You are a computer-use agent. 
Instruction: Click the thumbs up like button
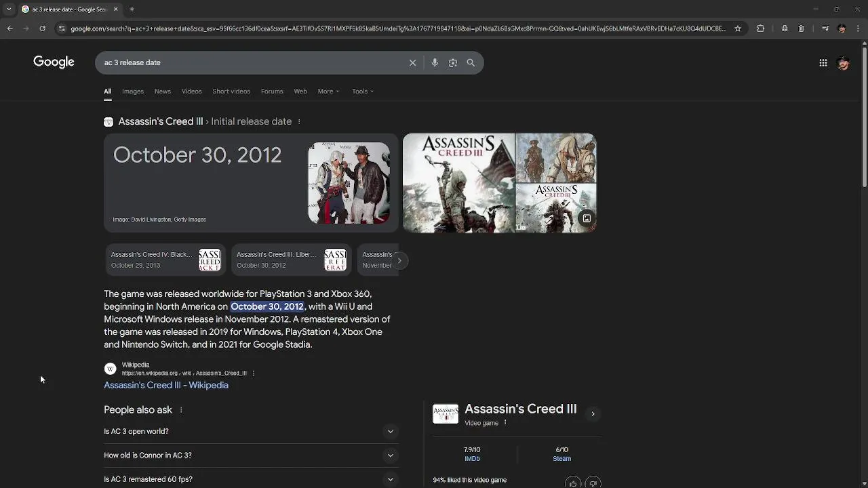point(573,483)
